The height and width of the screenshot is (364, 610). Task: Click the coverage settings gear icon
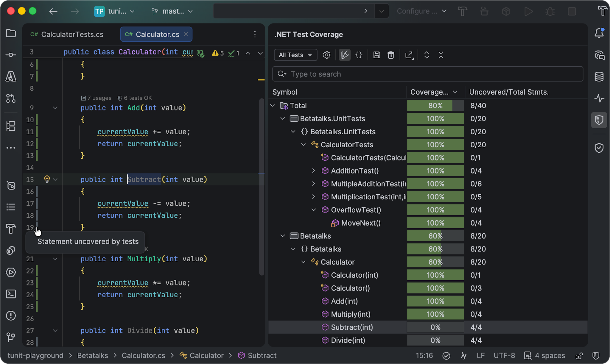pos(327,55)
